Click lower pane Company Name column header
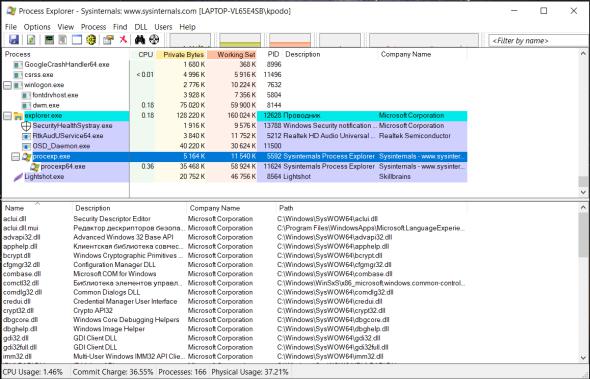The width and height of the screenshot is (590, 379). (x=231, y=208)
